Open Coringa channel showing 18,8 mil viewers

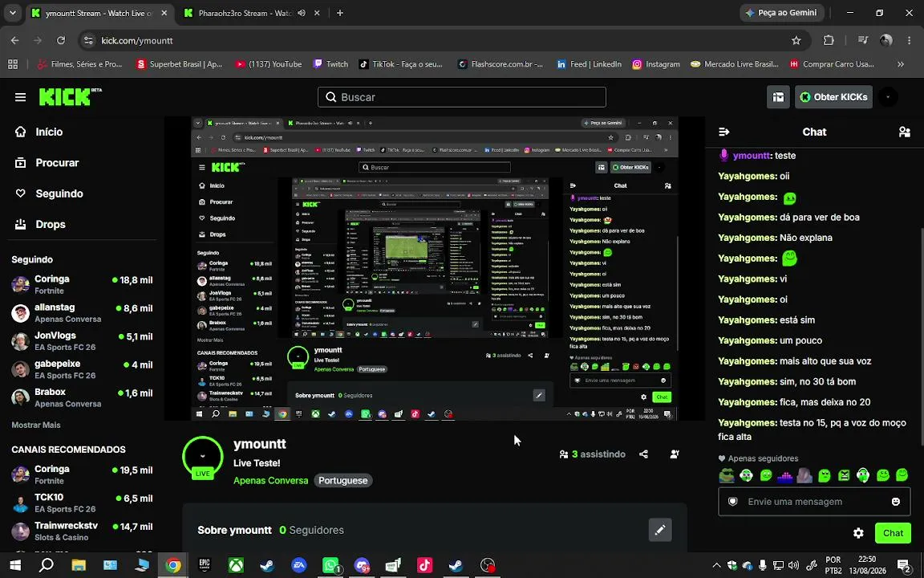(x=82, y=284)
